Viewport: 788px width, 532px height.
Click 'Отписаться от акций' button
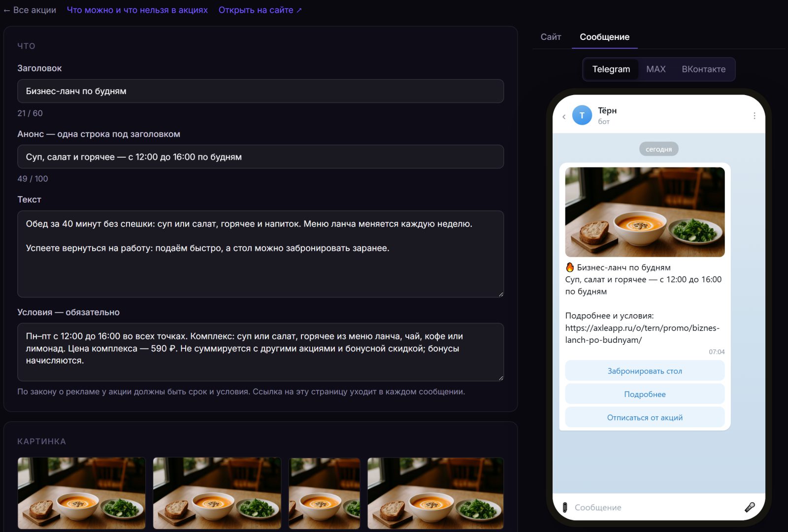pyautogui.click(x=645, y=417)
